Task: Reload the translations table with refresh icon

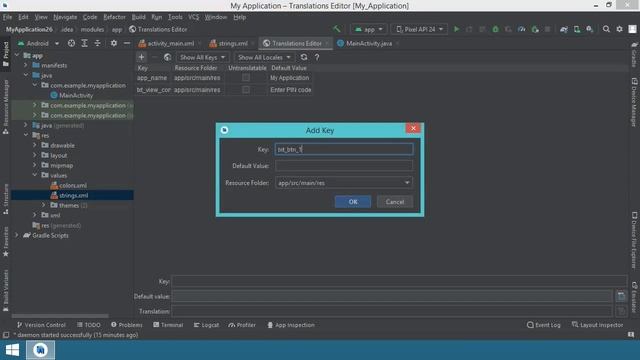Action: 304,57
